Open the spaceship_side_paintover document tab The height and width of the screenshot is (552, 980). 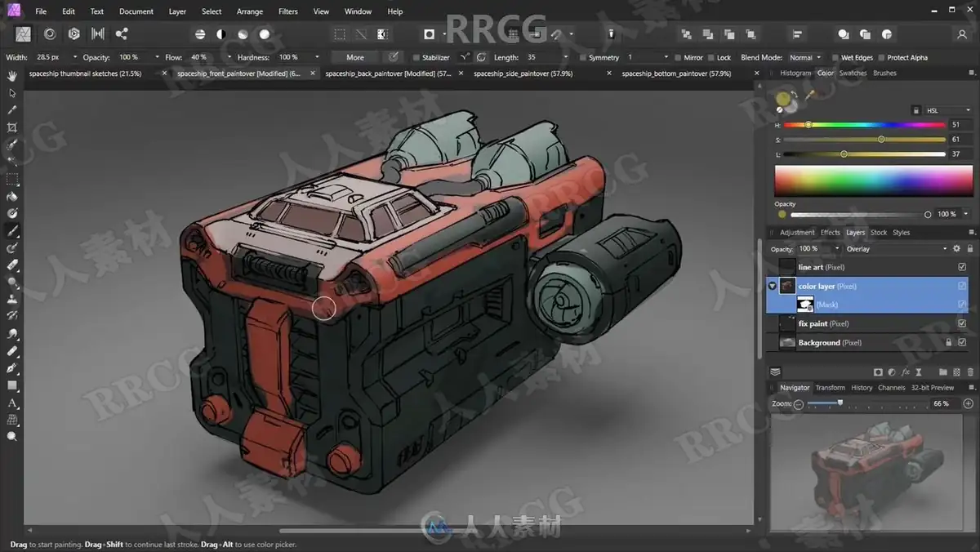pyautogui.click(x=523, y=73)
